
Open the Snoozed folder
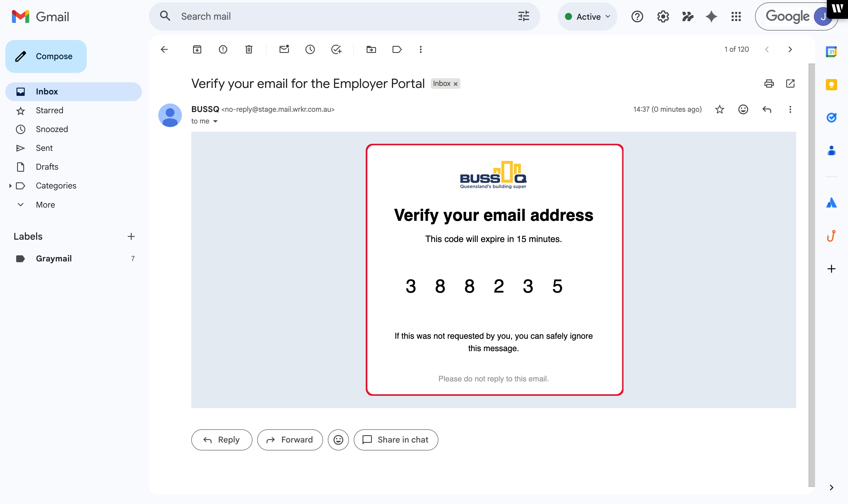(x=73, y=129)
